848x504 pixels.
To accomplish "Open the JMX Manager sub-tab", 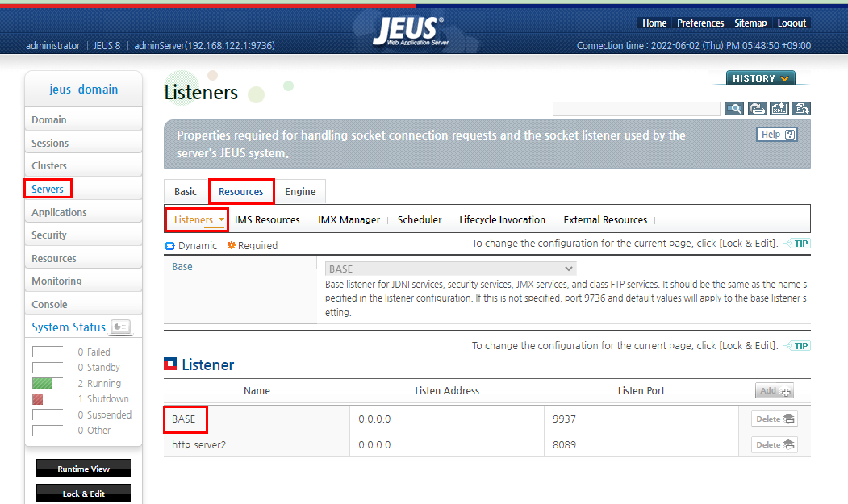I will 349,220.
